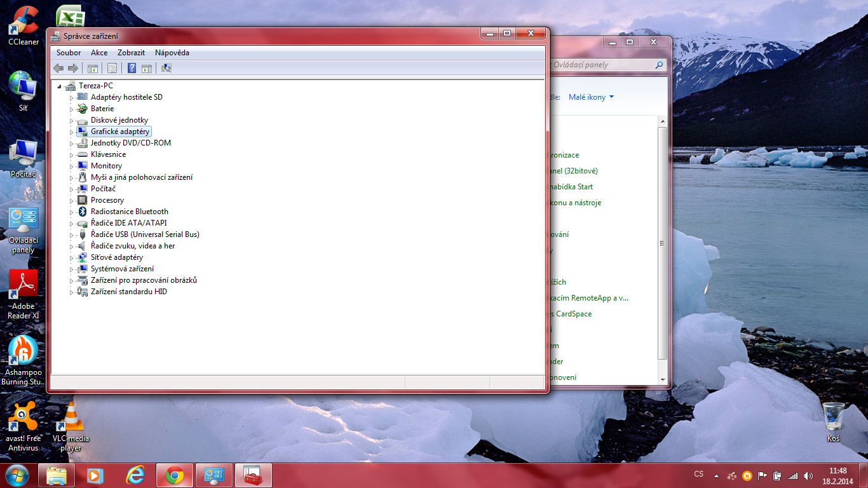
Task: Expand the Síťové adaptéry category
Action: (72, 257)
